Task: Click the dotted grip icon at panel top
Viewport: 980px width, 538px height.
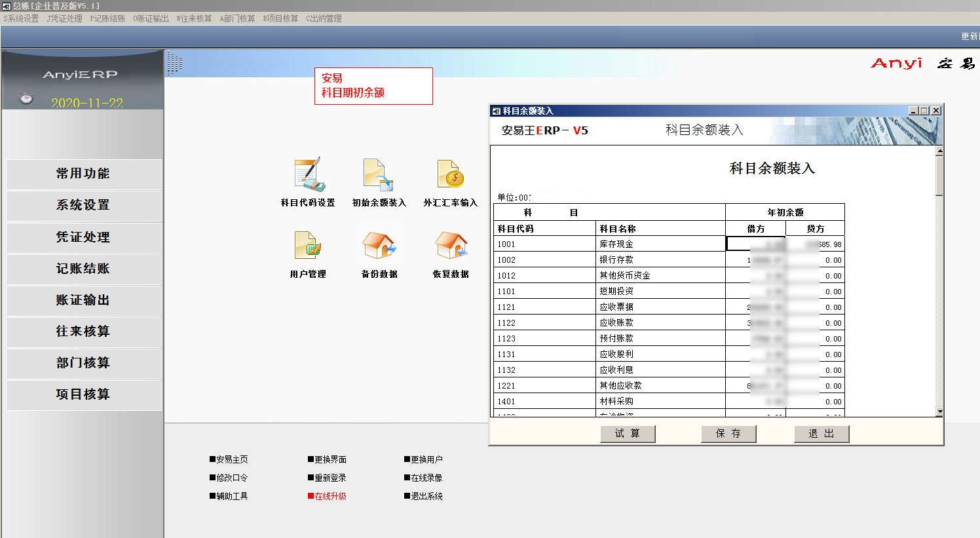Action: (x=174, y=64)
